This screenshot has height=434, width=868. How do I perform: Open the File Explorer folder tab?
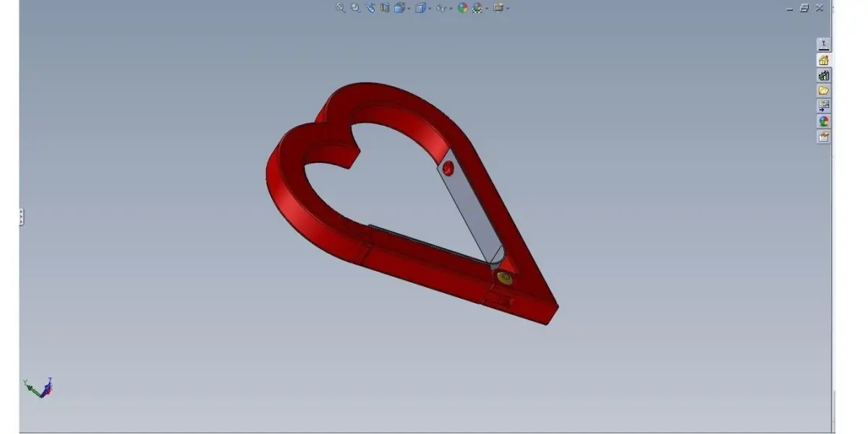[x=823, y=90]
